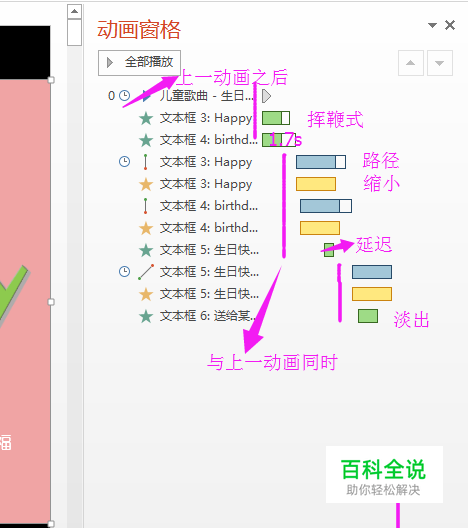Image resolution: width=468 pixels, height=528 pixels.
Task: Move animation up with reorder up arrow
Action: (410, 63)
